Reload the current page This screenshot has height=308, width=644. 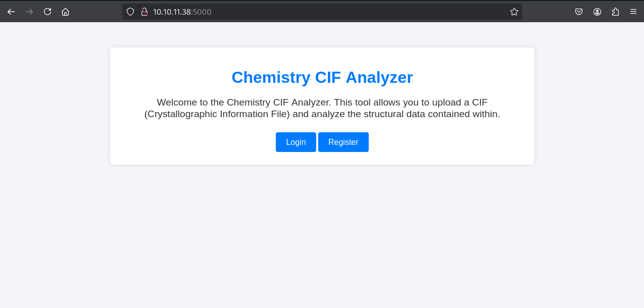pos(47,12)
